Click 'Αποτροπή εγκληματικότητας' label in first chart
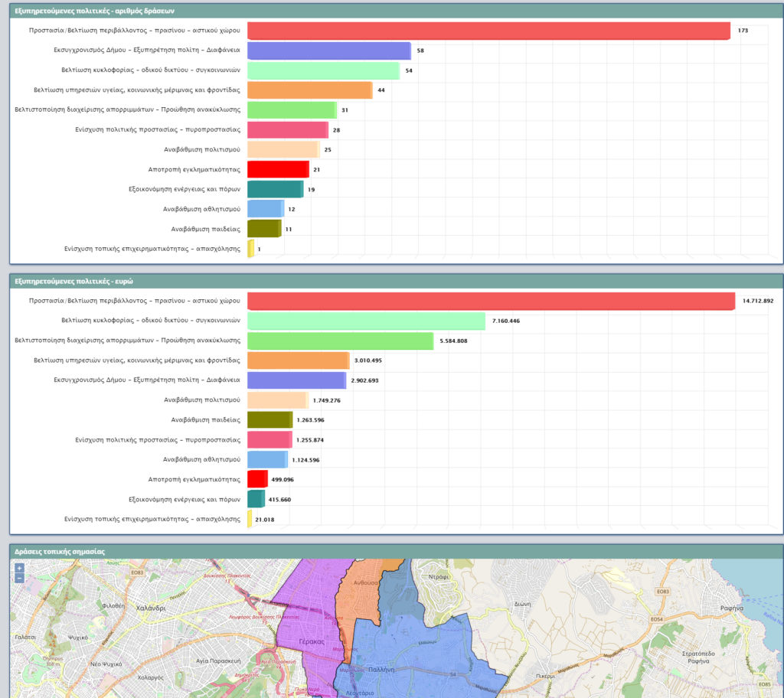The height and width of the screenshot is (698, 784). tap(194, 169)
